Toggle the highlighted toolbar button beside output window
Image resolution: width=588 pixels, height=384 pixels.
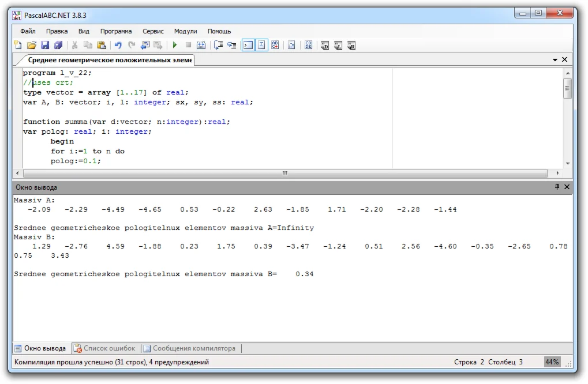[x=262, y=45]
